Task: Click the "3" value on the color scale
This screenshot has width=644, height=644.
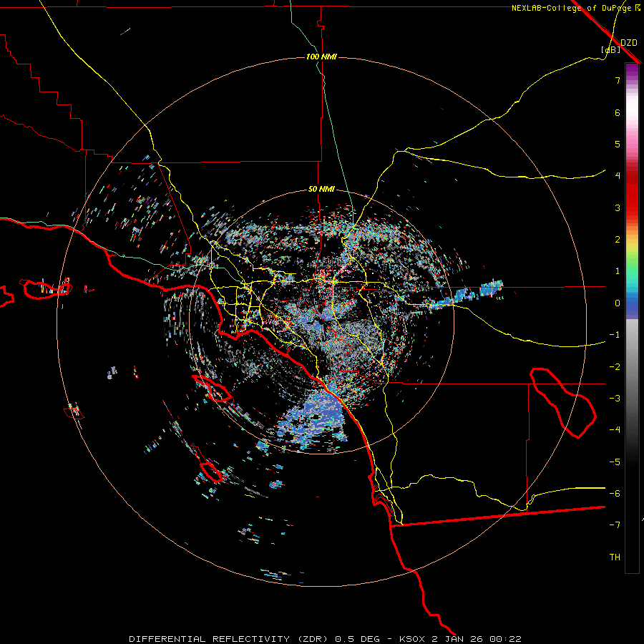Action: tap(618, 208)
